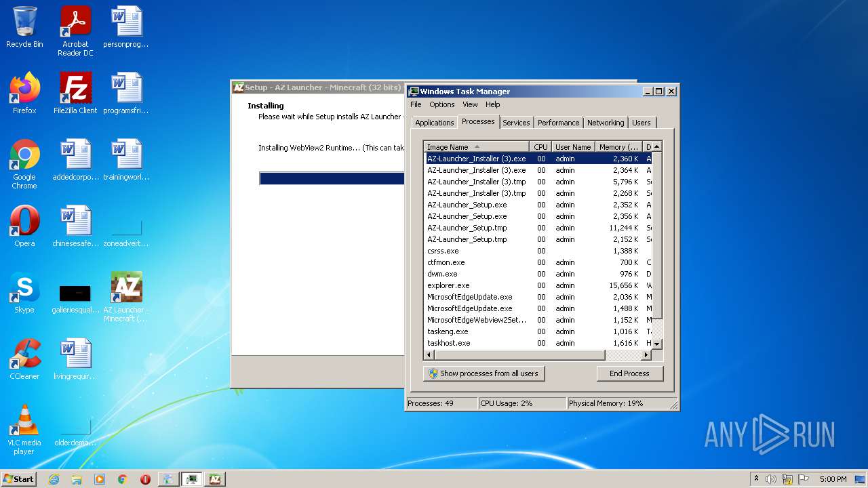Open Internet Explorer from the taskbar
This screenshot has height=488, width=868.
coord(54,479)
